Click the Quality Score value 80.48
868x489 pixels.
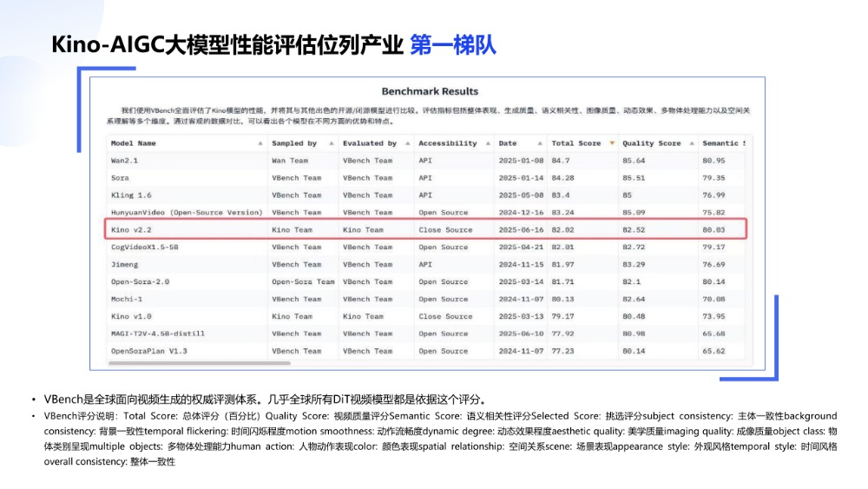634,316
